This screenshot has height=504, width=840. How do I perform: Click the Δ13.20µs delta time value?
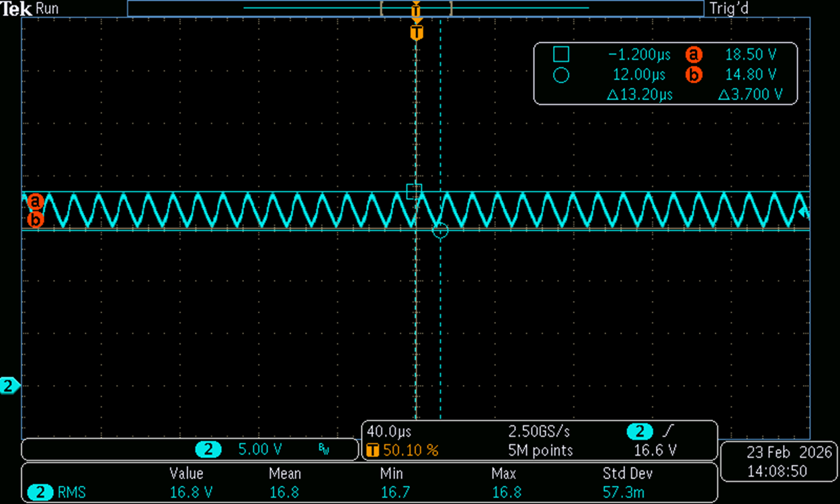640,95
